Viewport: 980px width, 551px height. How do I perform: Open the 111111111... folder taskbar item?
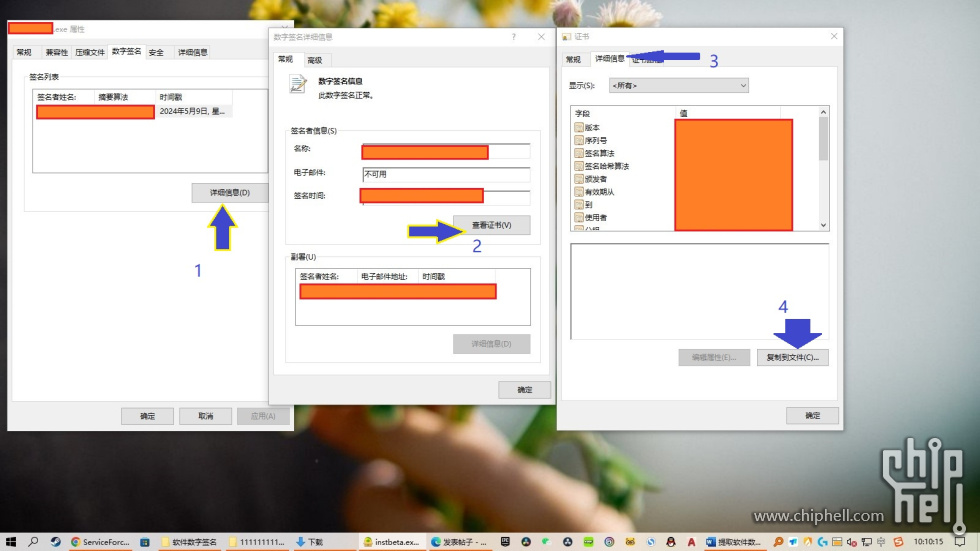click(x=256, y=542)
